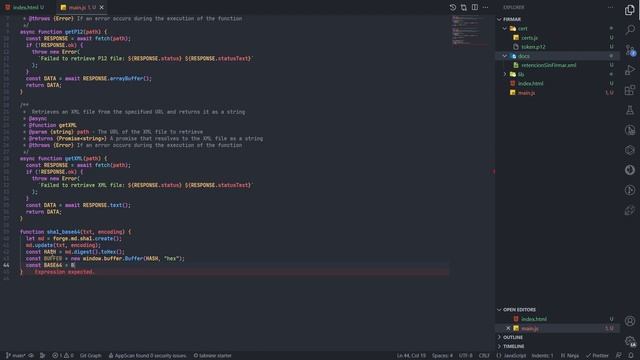Close main.js in Open Editors list
640x360 pixels.
tap(508, 328)
